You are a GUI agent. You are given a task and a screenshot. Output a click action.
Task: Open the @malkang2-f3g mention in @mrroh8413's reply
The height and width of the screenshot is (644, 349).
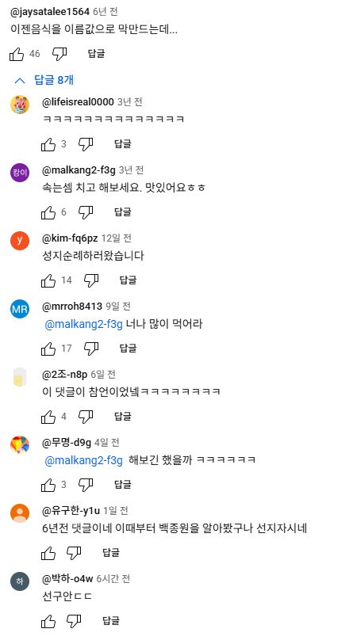click(x=83, y=324)
